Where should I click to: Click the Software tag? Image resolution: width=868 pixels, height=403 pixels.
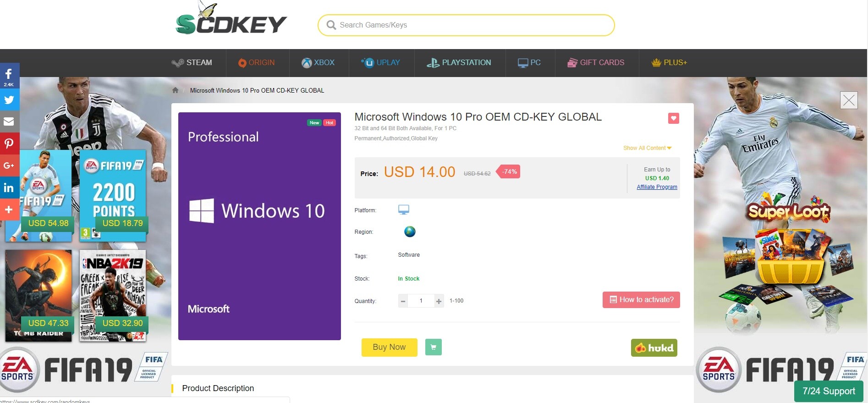pos(409,255)
